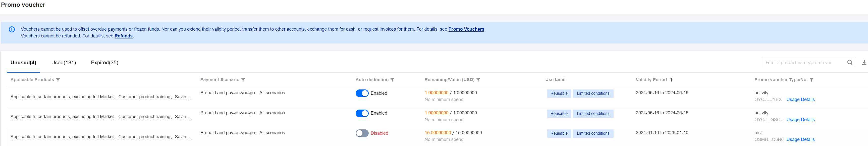The height and width of the screenshot is (146, 868).
Task: Switch to the Expired(35) tab
Action: (104, 63)
